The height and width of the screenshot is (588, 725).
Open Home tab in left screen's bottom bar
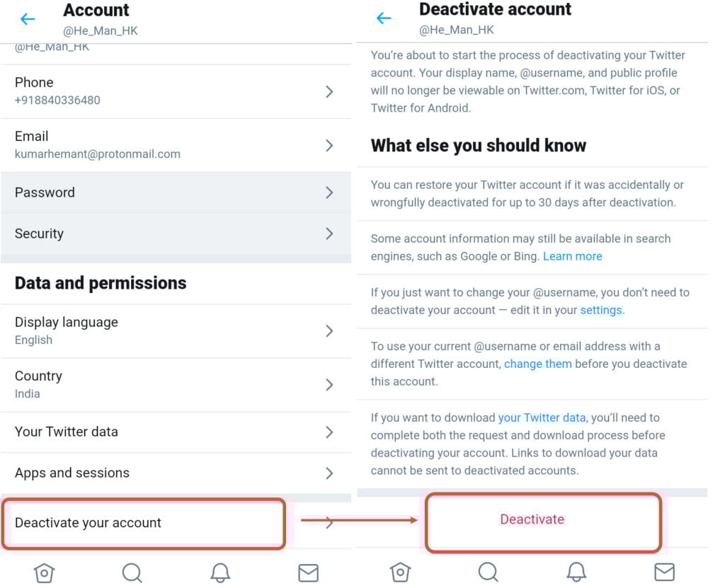[x=45, y=572]
